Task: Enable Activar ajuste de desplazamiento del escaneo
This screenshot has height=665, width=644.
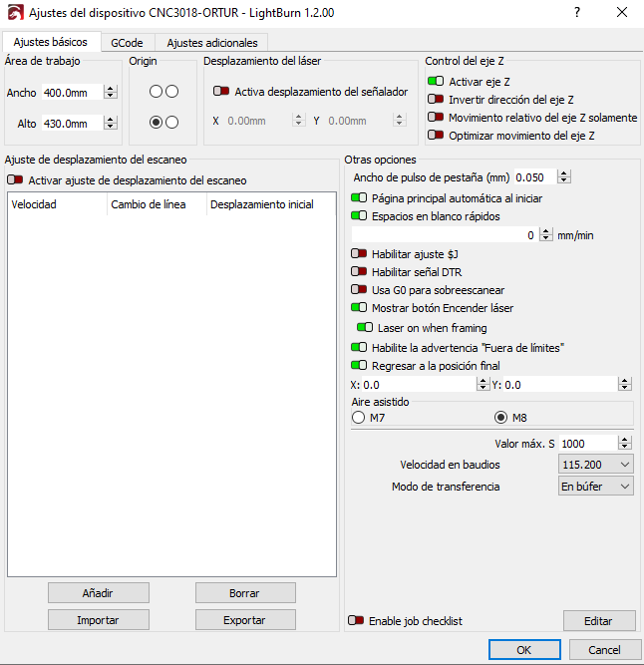Action: tap(15, 179)
